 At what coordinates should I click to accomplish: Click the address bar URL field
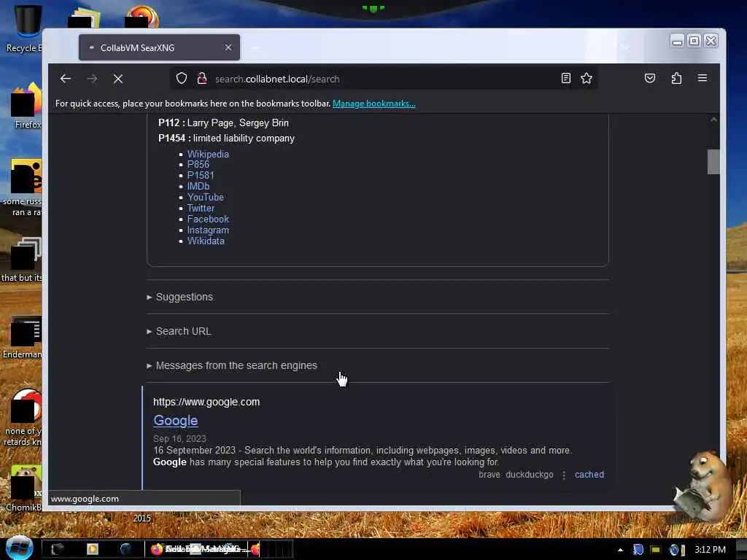tap(384, 79)
